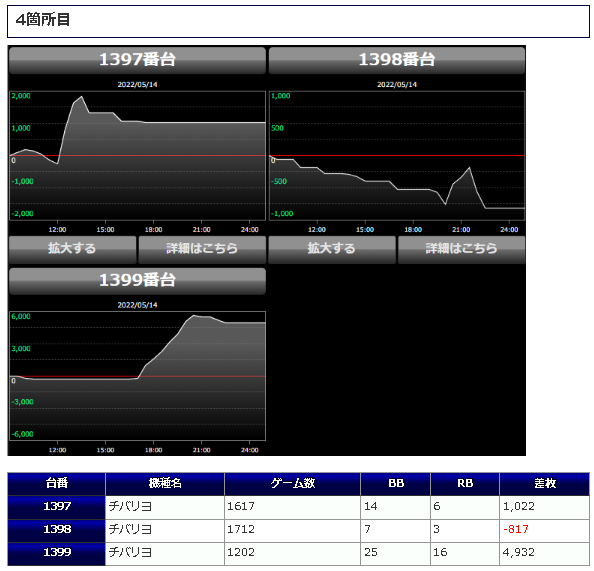Screen dimensions: 594x571
Task: Select the 1397 row number cell
Action: (x=56, y=507)
